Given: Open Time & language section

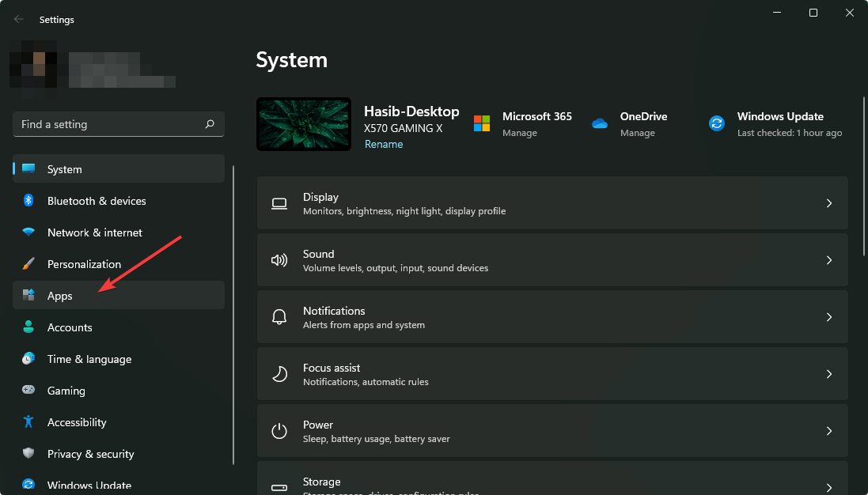Looking at the screenshot, I should coord(89,359).
